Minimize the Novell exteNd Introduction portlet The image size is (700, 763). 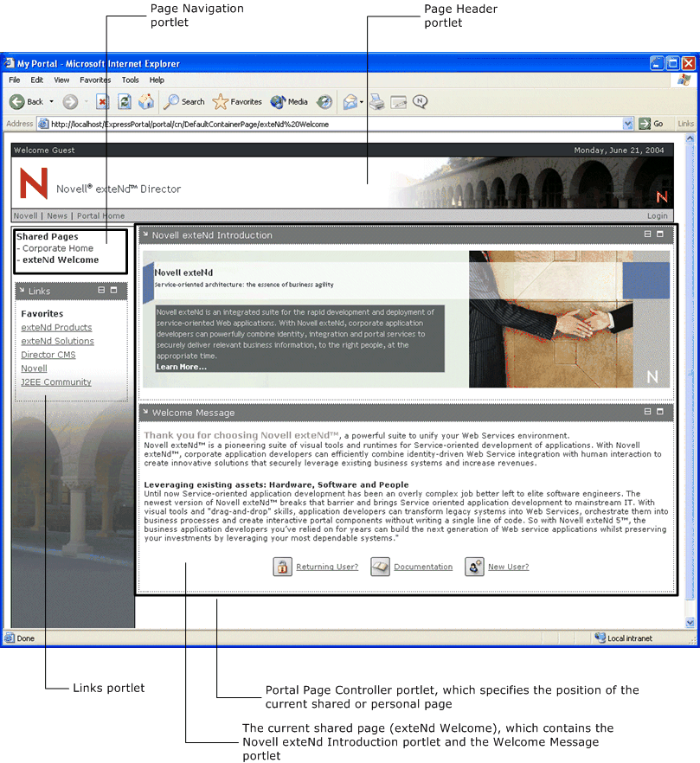[647, 234]
